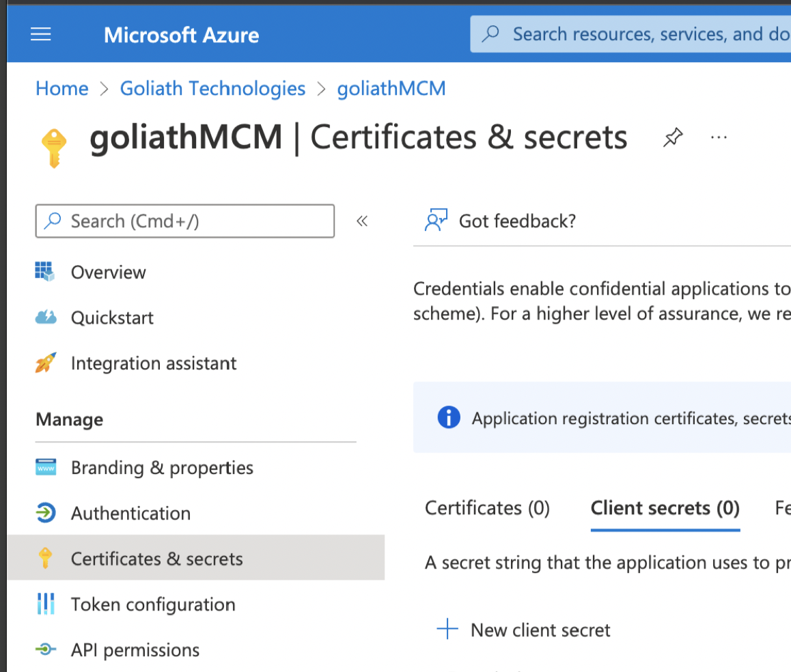Select Certificates & secrets menu item

196,557
